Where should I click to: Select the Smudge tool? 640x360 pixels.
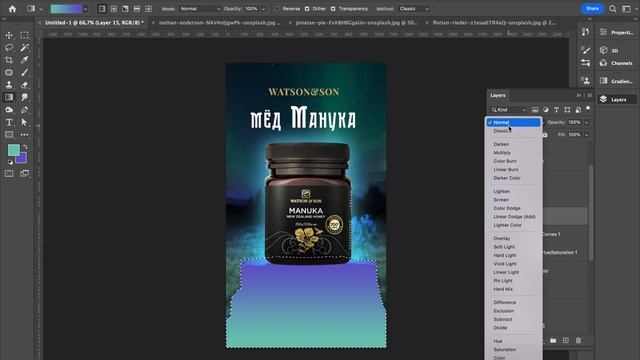pyautogui.click(x=24, y=97)
